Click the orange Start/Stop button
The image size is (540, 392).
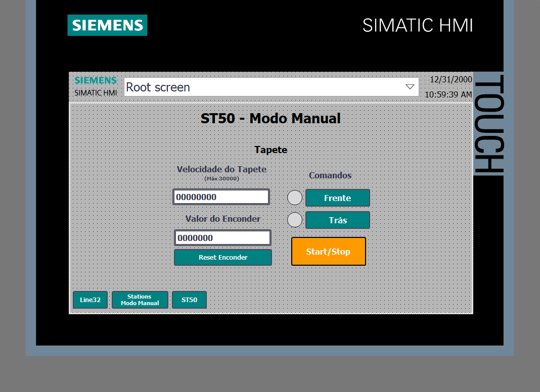(x=329, y=251)
